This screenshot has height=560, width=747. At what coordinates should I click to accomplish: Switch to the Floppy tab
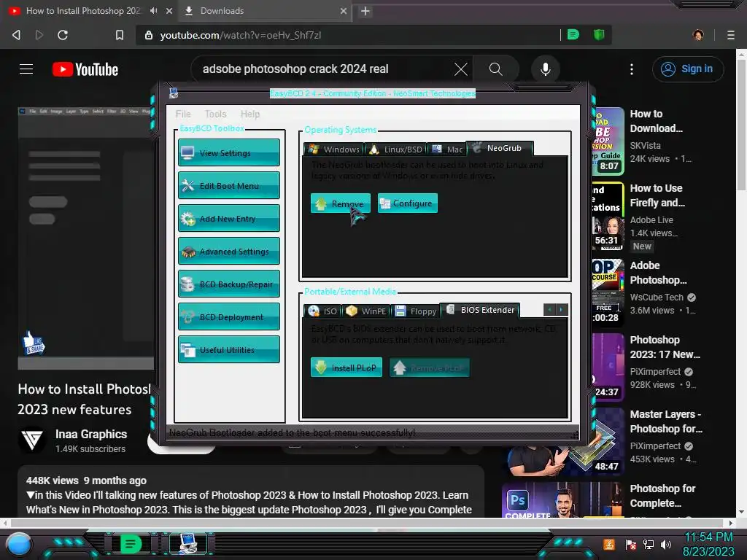click(416, 311)
